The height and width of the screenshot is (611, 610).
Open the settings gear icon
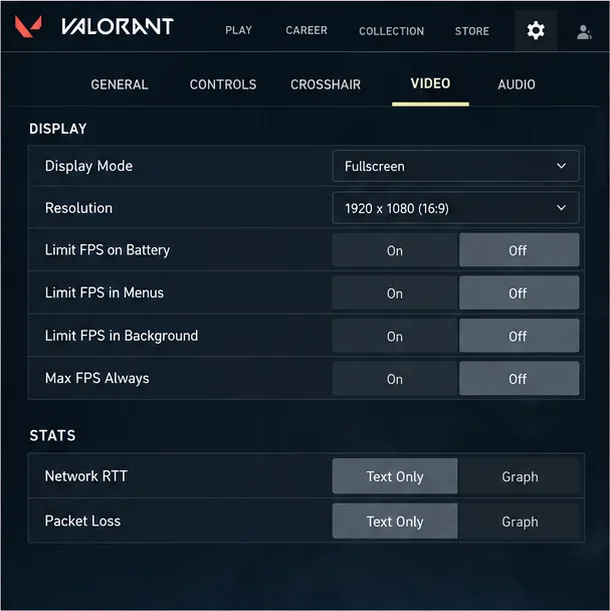click(x=536, y=30)
